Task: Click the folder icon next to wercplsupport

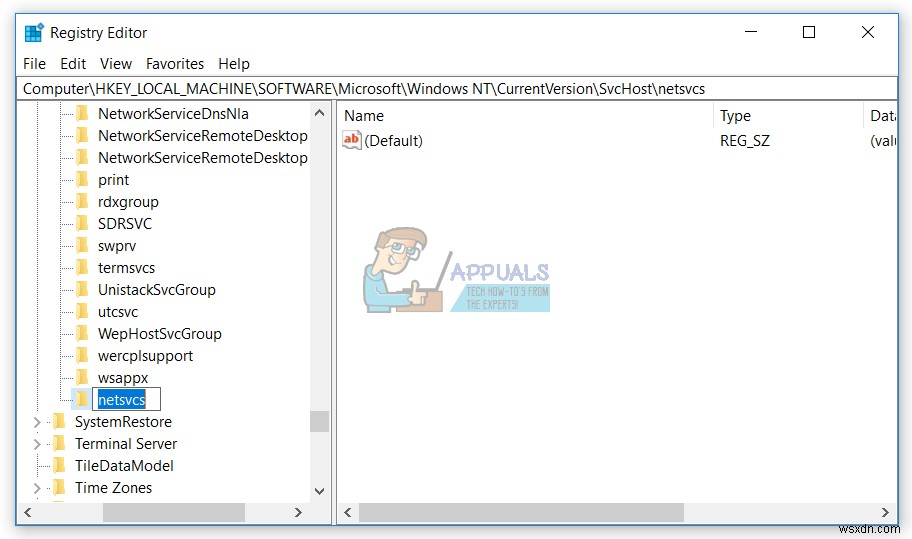Action: (82, 356)
